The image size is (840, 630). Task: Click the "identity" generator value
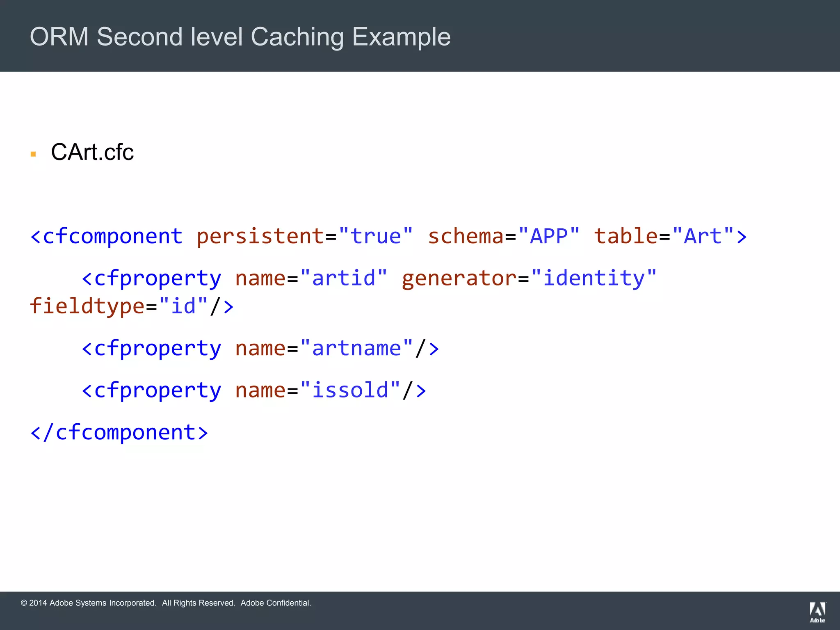(x=593, y=278)
